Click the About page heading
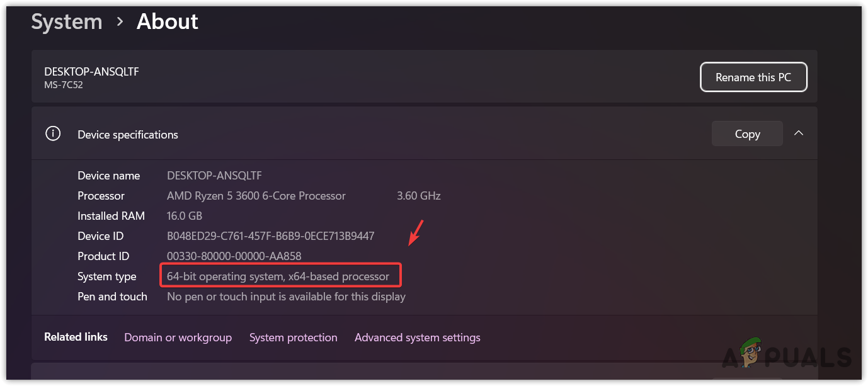 (x=168, y=22)
